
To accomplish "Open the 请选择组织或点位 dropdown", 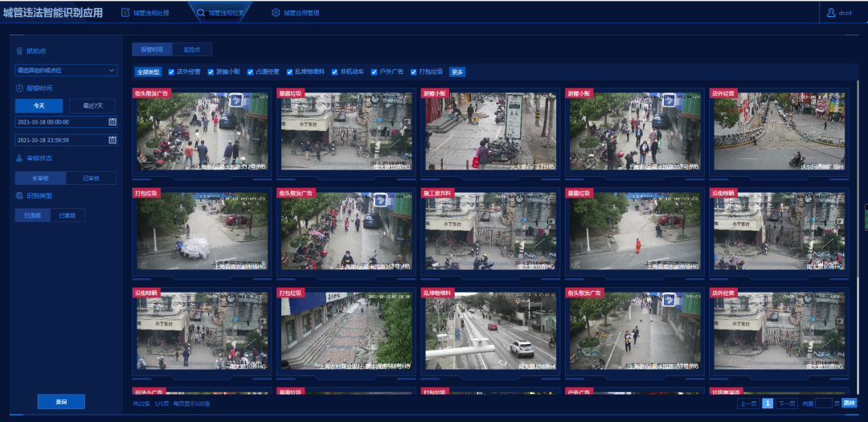I will tap(66, 71).
